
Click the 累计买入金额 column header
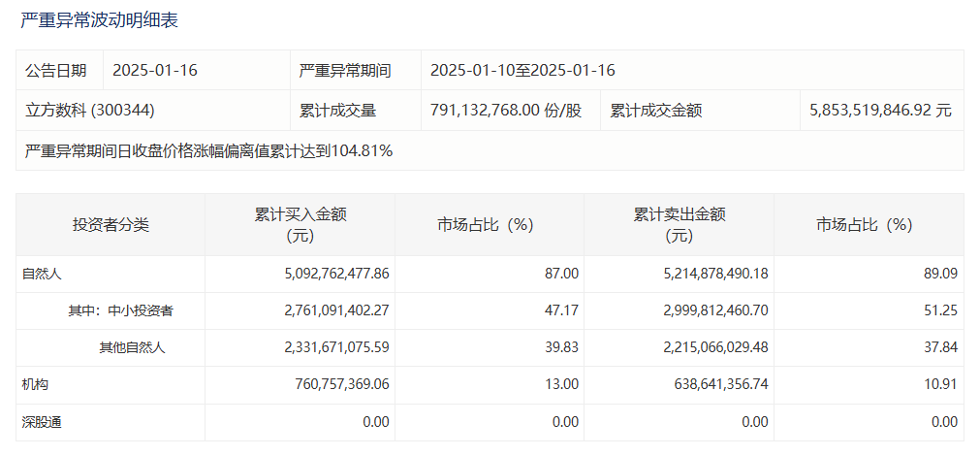coord(300,225)
